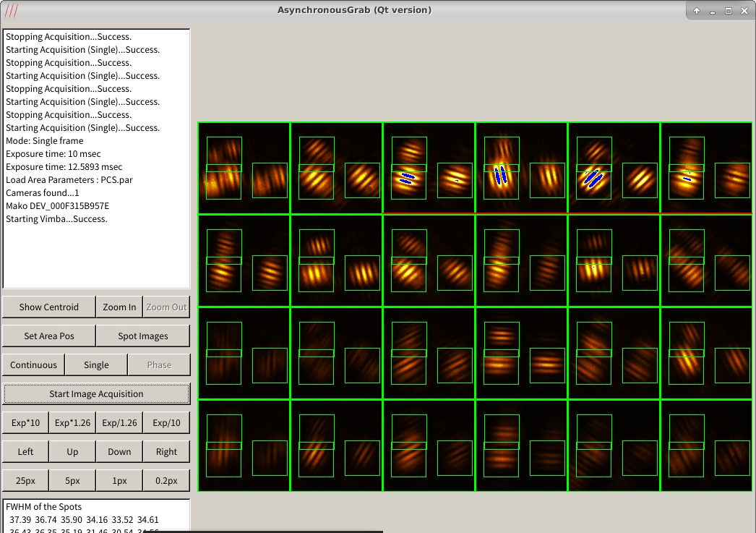Click log line 'Exposure time: 10 msec'
Screen dimensions: 756x533
pyautogui.click(x=53, y=154)
